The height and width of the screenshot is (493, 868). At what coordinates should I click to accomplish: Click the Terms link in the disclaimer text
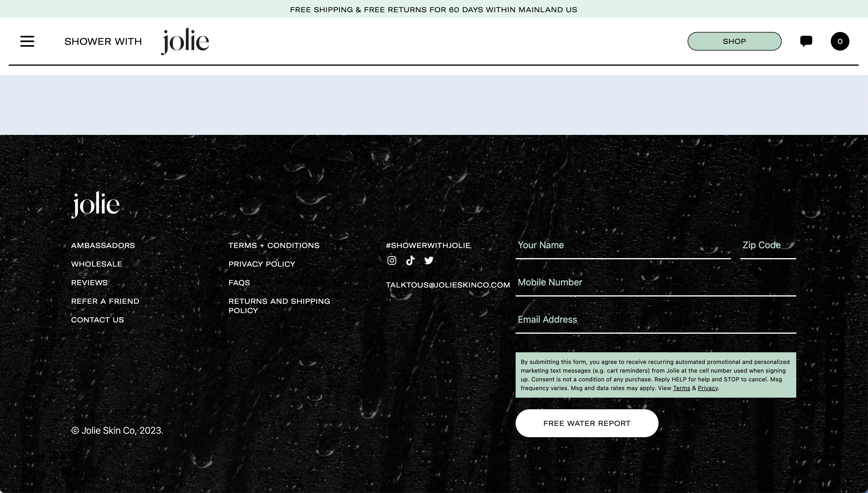(x=681, y=388)
